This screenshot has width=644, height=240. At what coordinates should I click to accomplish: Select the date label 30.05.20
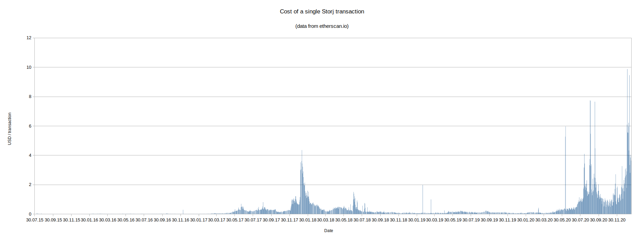pyautogui.click(x=562, y=220)
